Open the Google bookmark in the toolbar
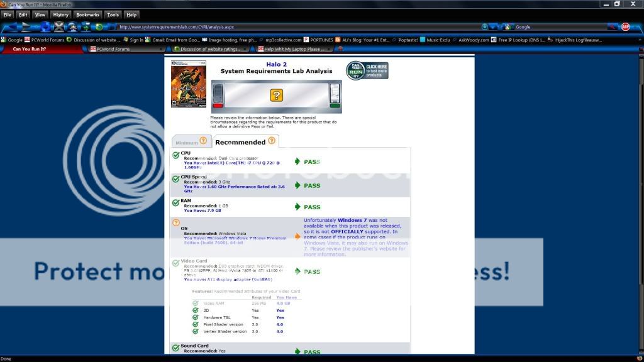The width and height of the screenshot is (644, 362). tap(11, 40)
